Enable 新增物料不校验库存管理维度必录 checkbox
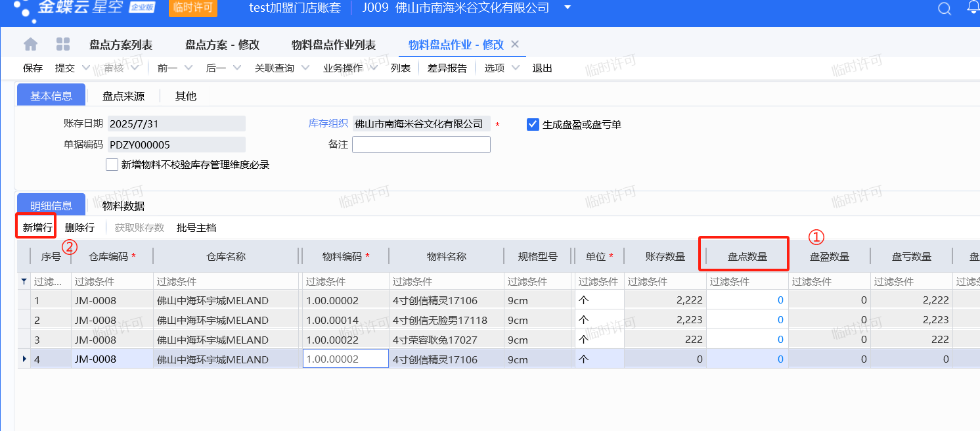The image size is (980, 431). [x=112, y=165]
